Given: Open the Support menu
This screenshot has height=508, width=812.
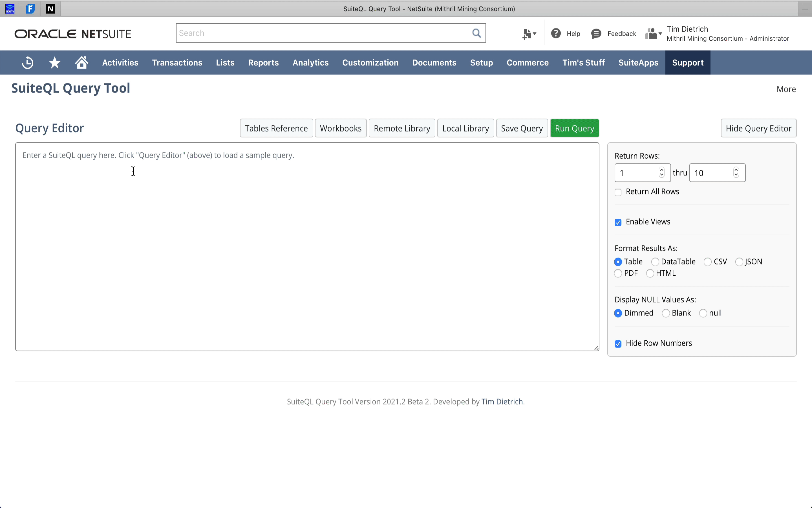Looking at the screenshot, I should tap(688, 62).
